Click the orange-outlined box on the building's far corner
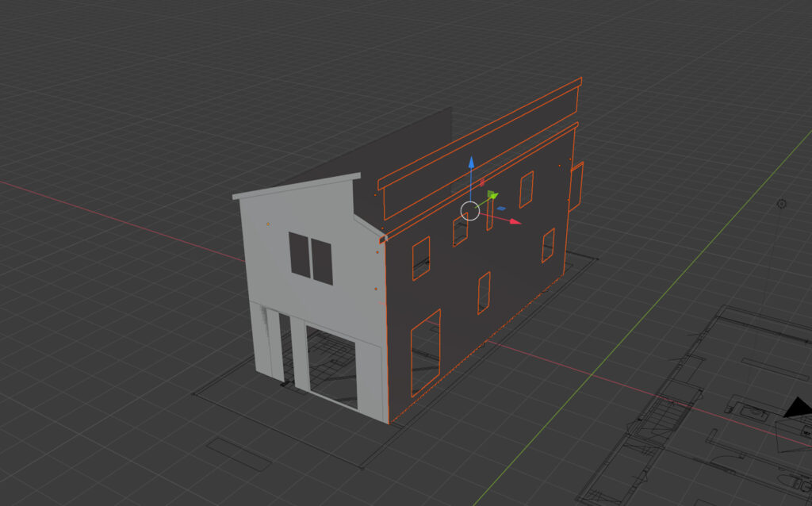The width and height of the screenshot is (812, 506). click(576, 186)
